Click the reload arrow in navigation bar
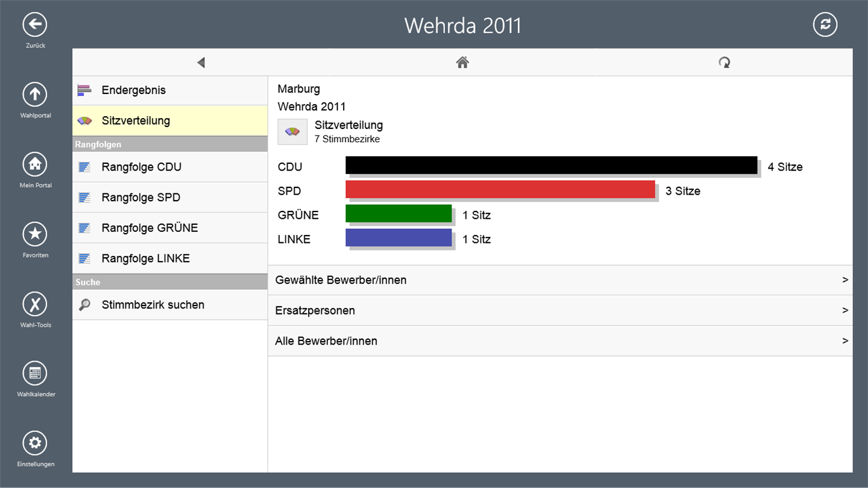 (x=725, y=63)
